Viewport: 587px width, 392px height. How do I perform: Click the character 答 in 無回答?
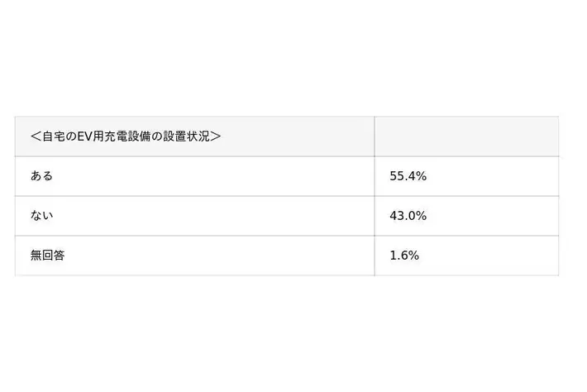click(60, 255)
